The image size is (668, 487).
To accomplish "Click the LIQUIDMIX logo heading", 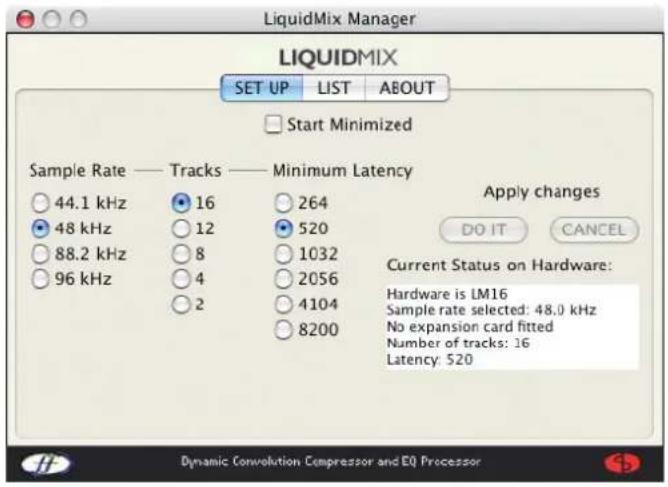I will [338, 58].
